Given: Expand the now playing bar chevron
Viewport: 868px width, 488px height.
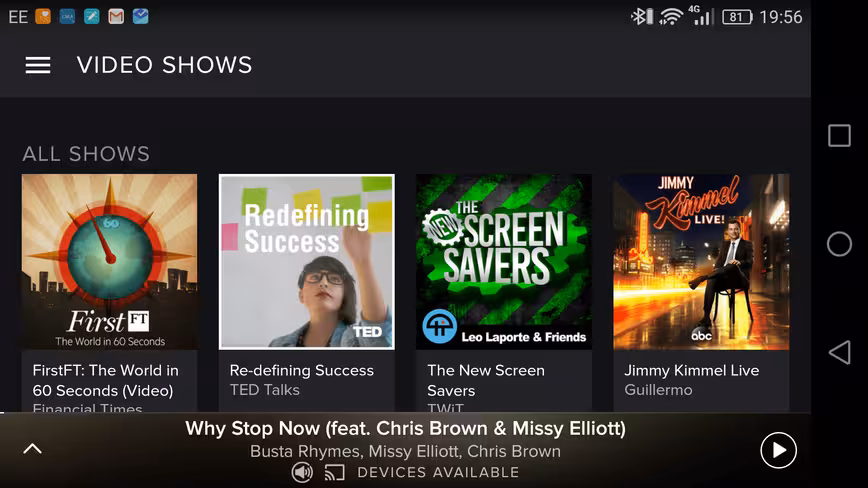Looking at the screenshot, I should click(x=33, y=449).
